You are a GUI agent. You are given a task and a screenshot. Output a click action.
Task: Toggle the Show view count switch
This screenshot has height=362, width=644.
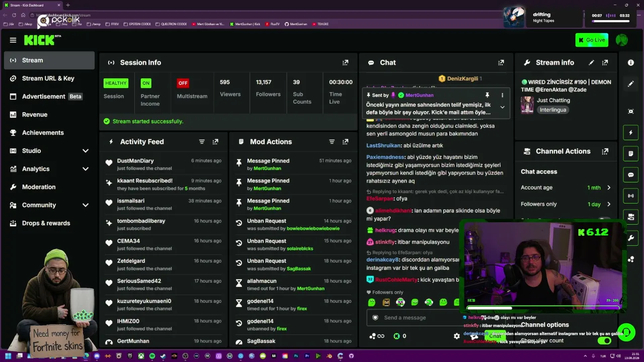tap(604, 340)
